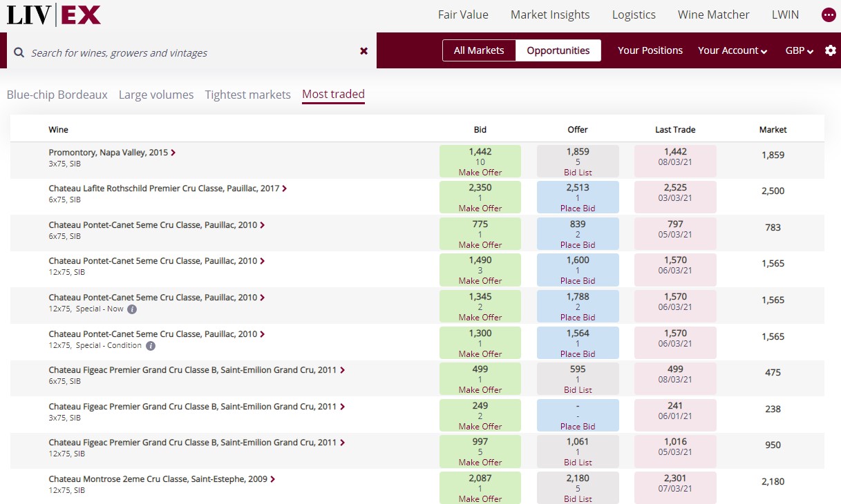
Task: Open the Your Account dropdown
Action: [733, 50]
